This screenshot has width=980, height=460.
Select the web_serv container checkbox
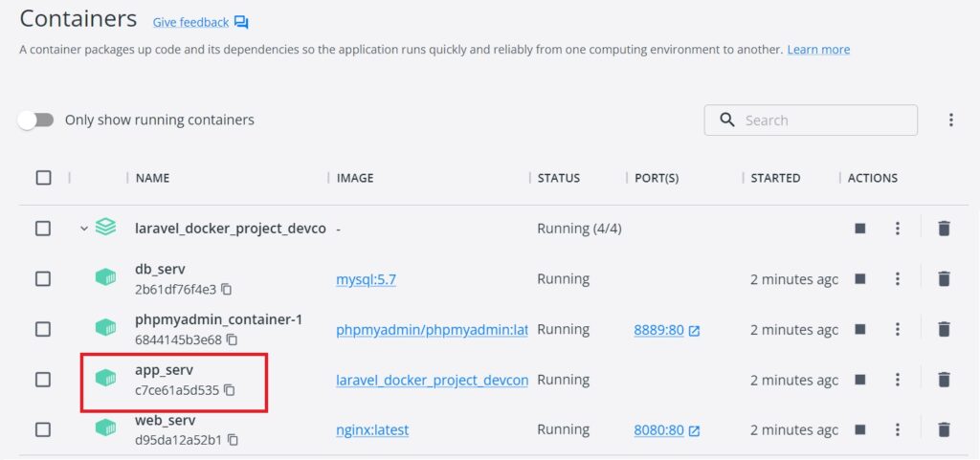(43, 429)
